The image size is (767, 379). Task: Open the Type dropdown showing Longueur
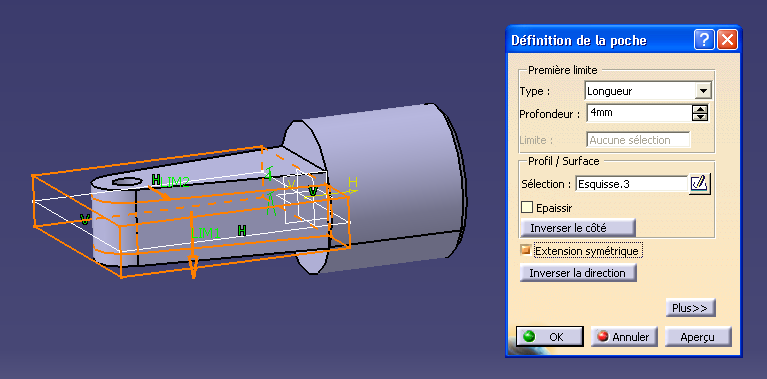pos(703,91)
